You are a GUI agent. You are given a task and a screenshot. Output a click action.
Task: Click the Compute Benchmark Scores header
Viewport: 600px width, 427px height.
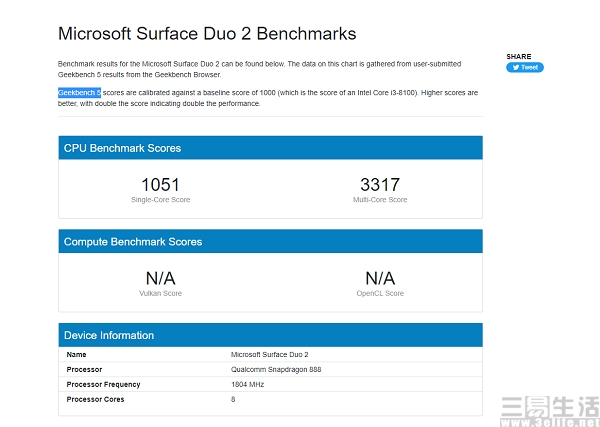[x=271, y=241]
